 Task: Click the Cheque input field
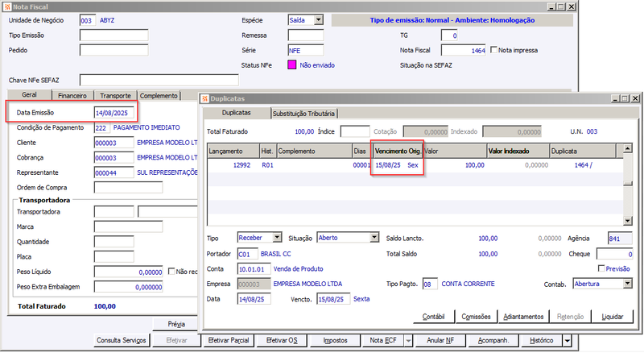click(x=615, y=254)
